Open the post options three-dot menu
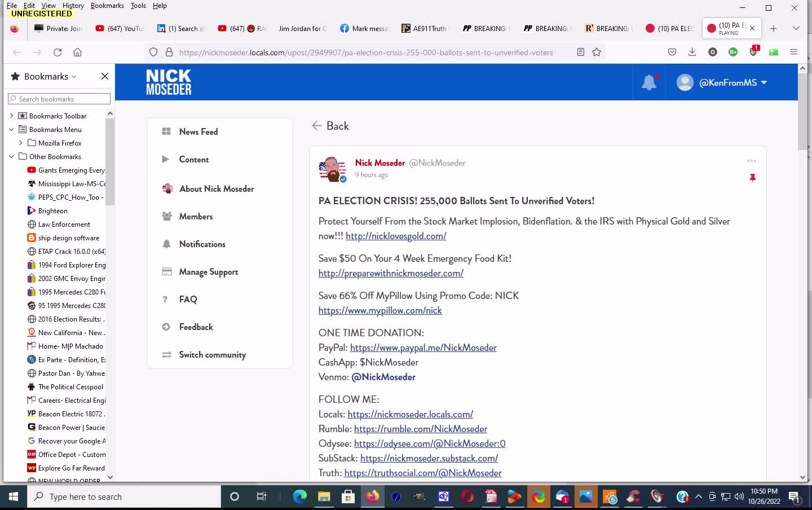This screenshot has width=812, height=510. coord(751,161)
